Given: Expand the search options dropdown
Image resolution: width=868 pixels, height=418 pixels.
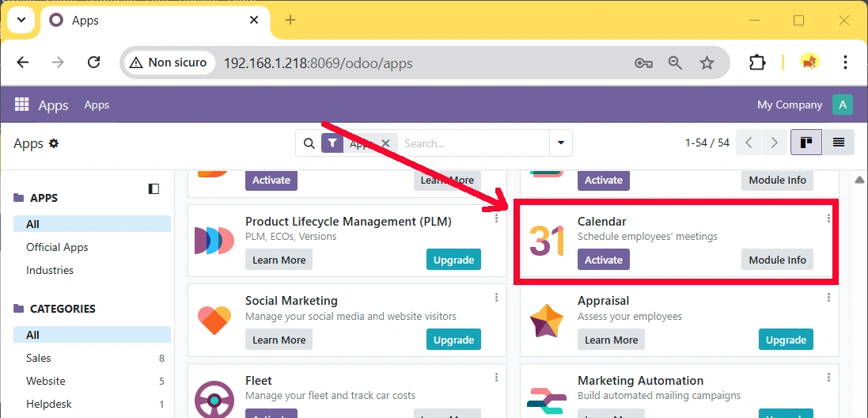Looking at the screenshot, I should [x=561, y=142].
